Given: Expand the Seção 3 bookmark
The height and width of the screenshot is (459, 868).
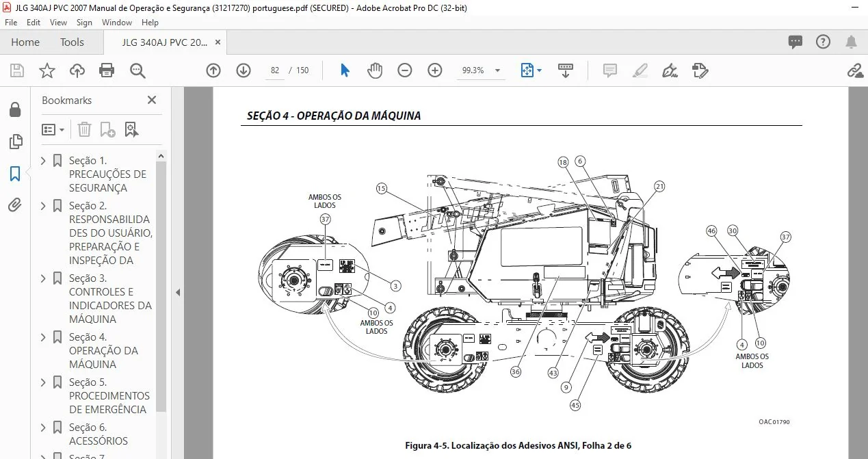Looking at the screenshot, I should click(44, 278).
